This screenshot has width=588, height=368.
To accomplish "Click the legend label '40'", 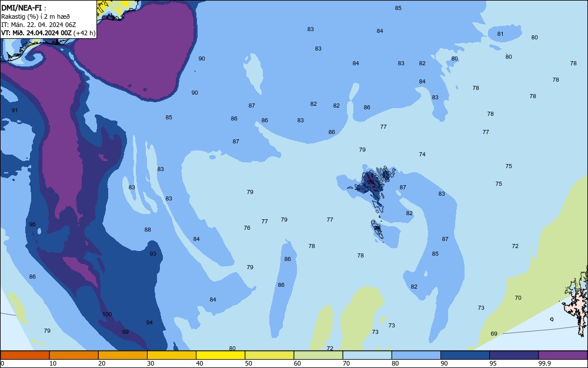I will pyautogui.click(x=199, y=363).
